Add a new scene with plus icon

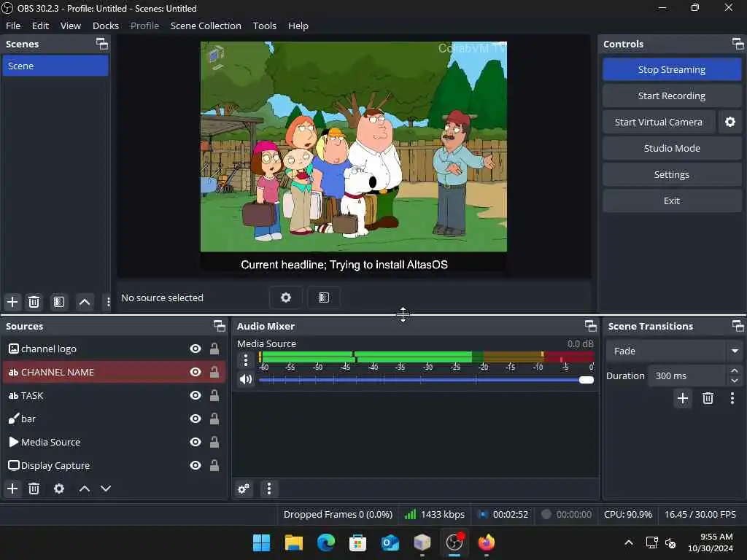coord(12,302)
